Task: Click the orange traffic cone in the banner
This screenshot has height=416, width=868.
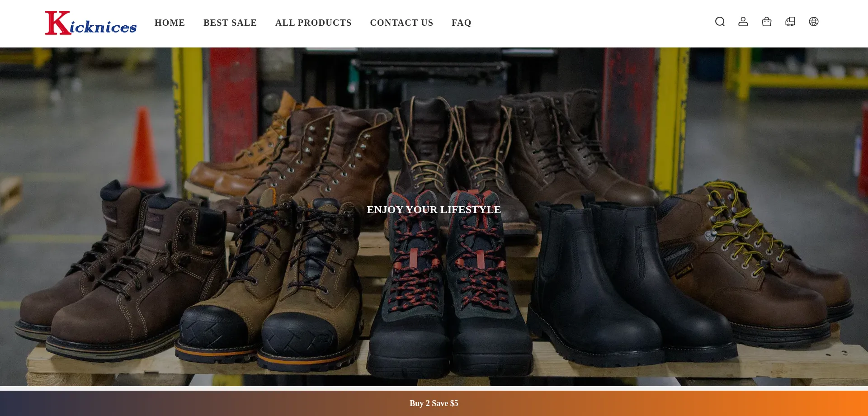Action: click(144, 149)
